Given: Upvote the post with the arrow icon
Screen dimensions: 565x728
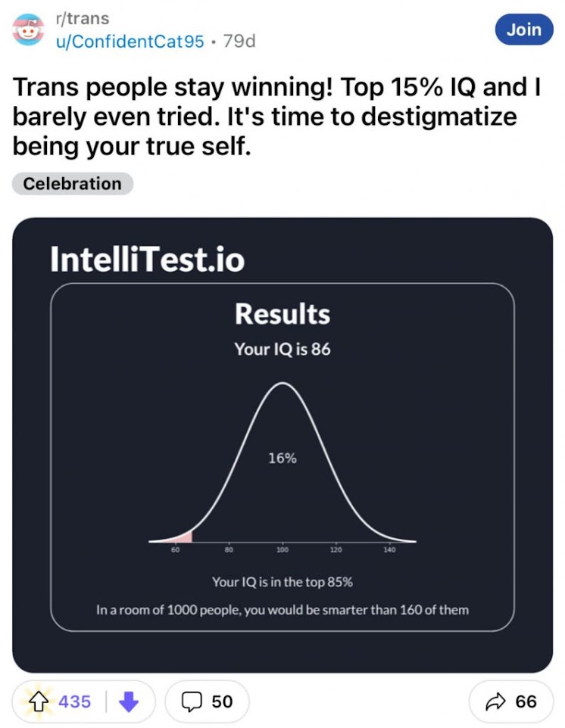Looking at the screenshot, I should [x=39, y=702].
